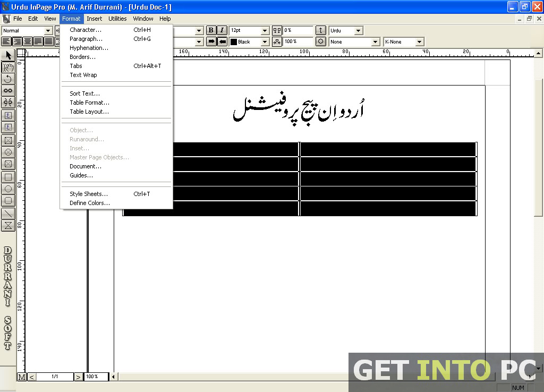Viewport: 544px width, 392px height.
Task: Expand upper font dropdown left of Bold
Action: click(199, 31)
